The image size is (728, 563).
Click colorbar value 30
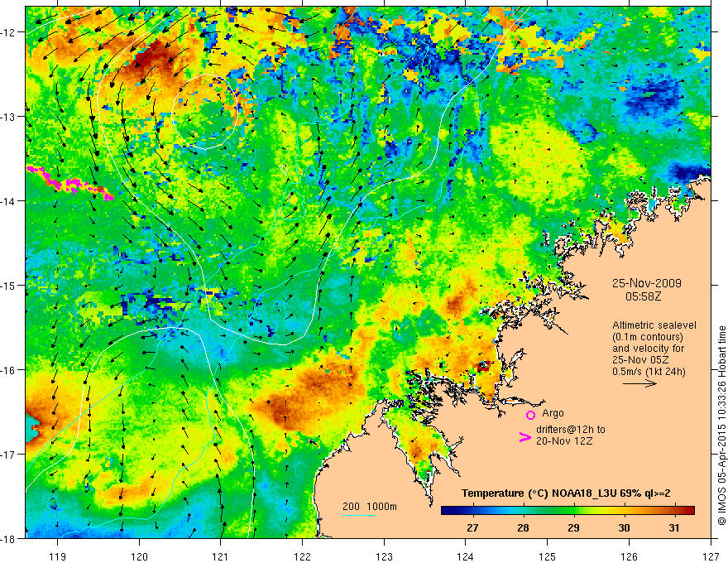pos(624,527)
